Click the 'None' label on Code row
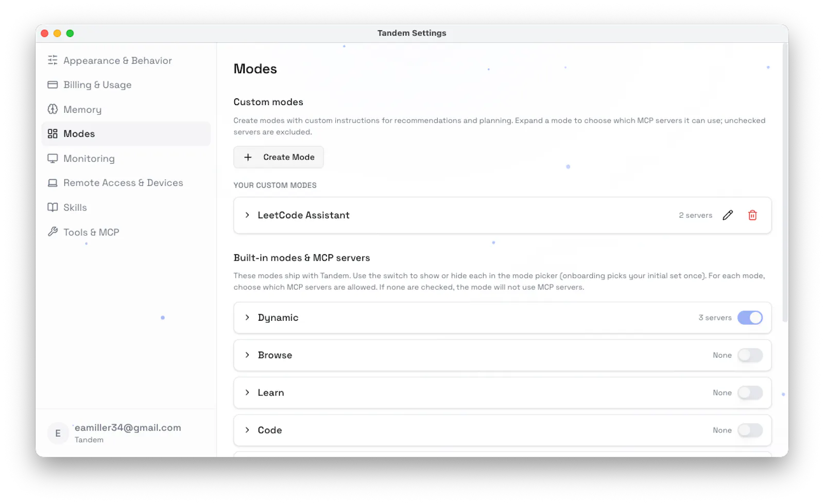The height and width of the screenshot is (504, 824). pyautogui.click(x=722, y=430)
